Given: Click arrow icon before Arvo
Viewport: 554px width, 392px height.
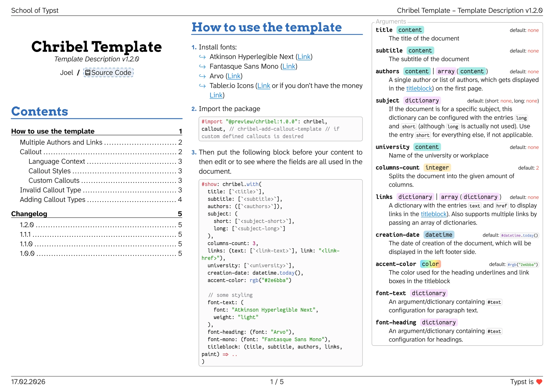Looking at the screenshot, I should click(x=202, y=76).
